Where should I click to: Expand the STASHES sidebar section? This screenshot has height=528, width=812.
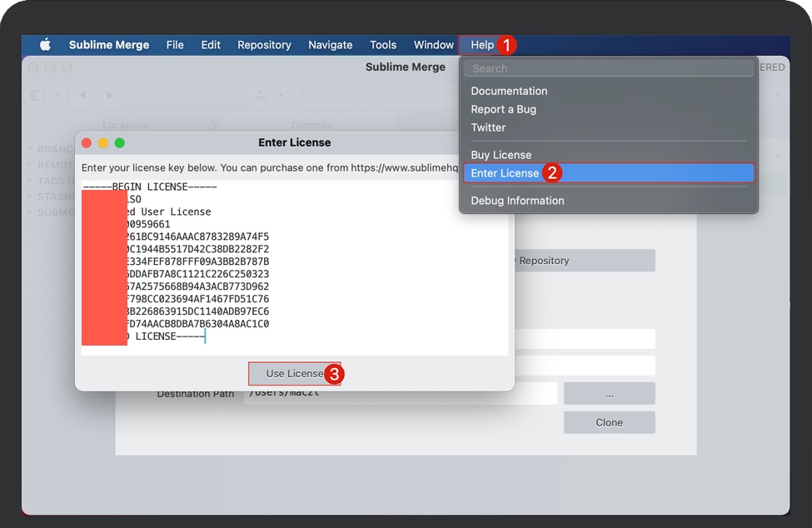29,197
